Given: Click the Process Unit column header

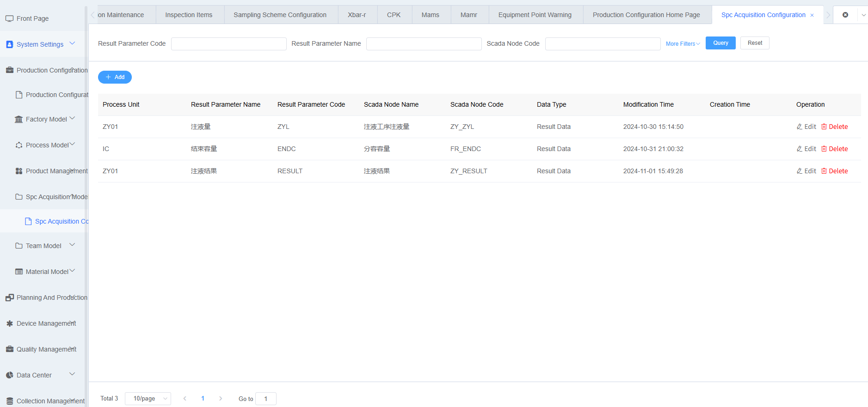Looking at the screenshot, I should click(121, 104).
